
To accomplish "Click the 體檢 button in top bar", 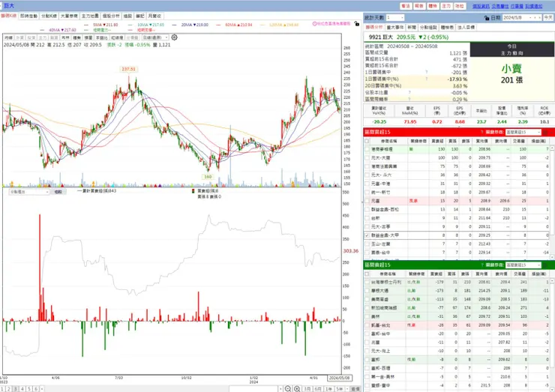I will coord(433,6).
